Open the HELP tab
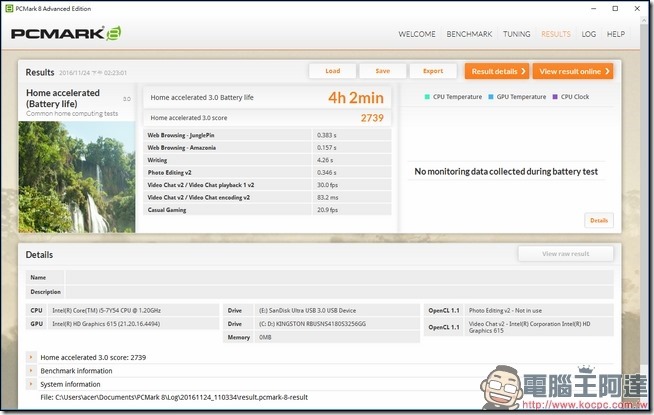 616,34
